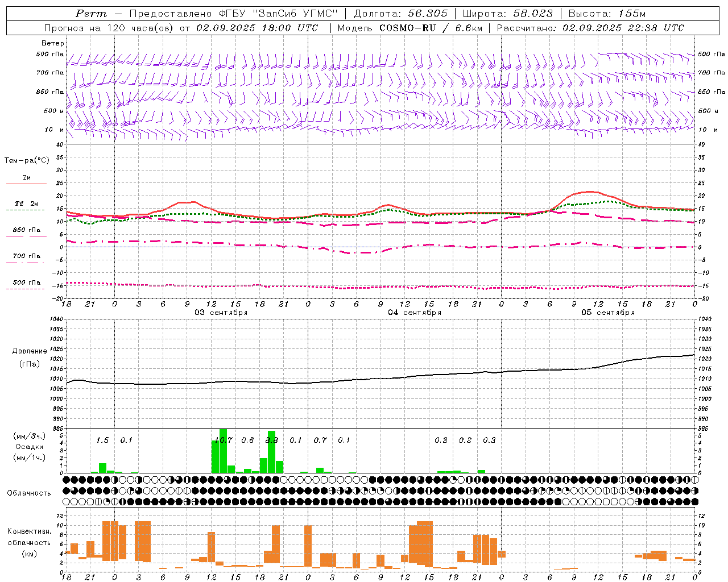Click the 8.8 precipitation total value

(272, 440)
